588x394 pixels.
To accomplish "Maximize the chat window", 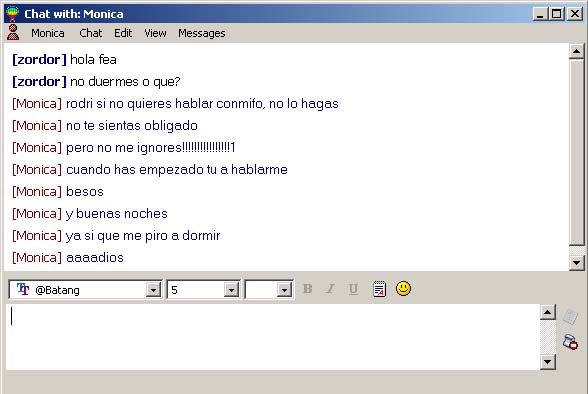I will click(x=556, y=14).
